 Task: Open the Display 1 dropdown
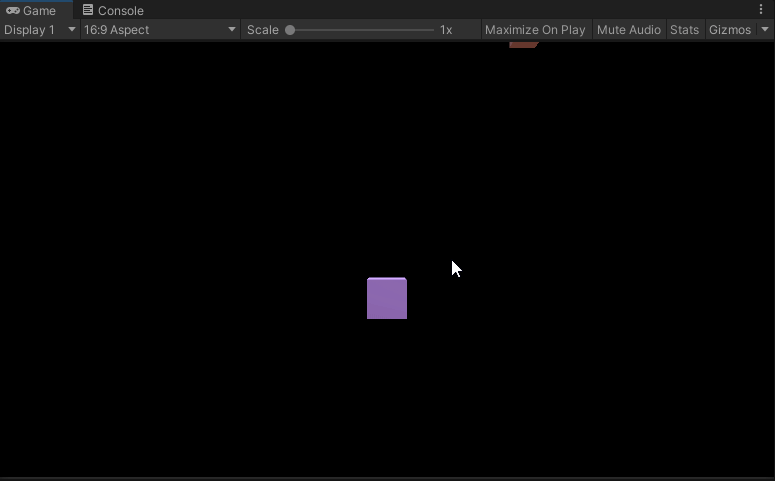pos(40,30)
